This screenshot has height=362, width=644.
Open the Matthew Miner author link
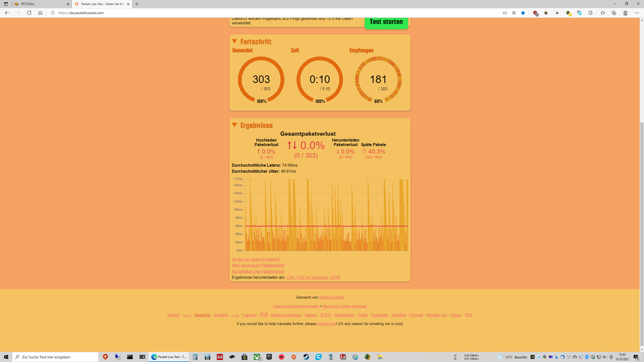pos(331,298)
